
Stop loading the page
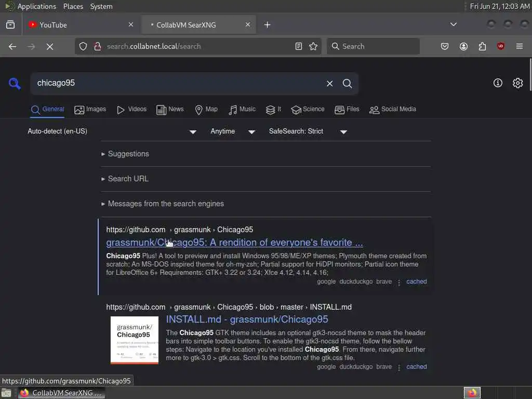tap(50, 46)
